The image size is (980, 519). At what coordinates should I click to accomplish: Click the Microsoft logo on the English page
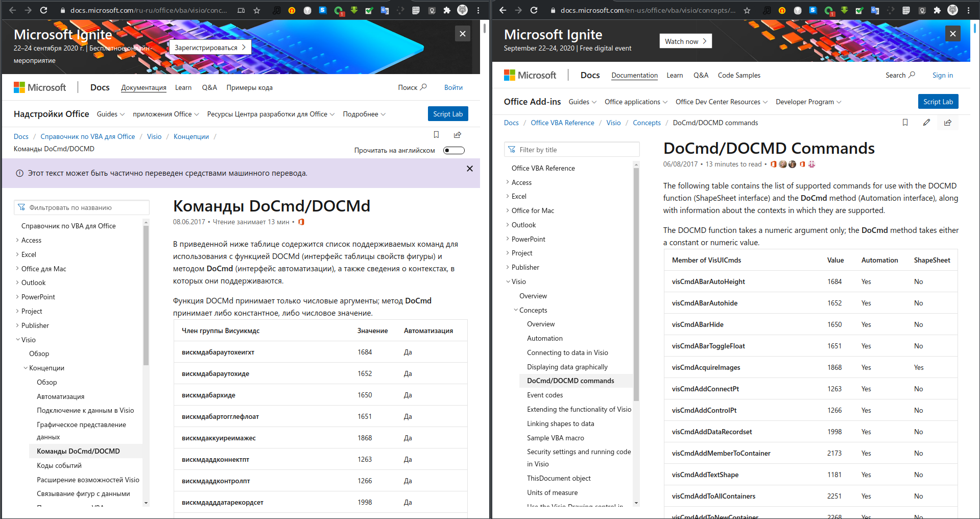click(530, 75)
